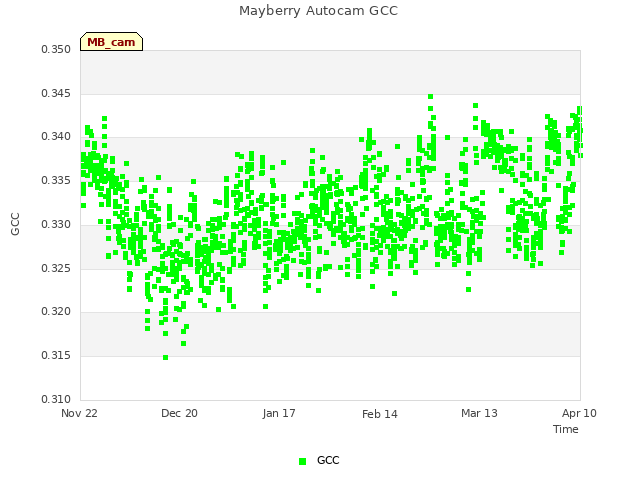This screenshot has width=640, height=480.
Task: Click the Time axis title
Action: (x=566, y=429)
